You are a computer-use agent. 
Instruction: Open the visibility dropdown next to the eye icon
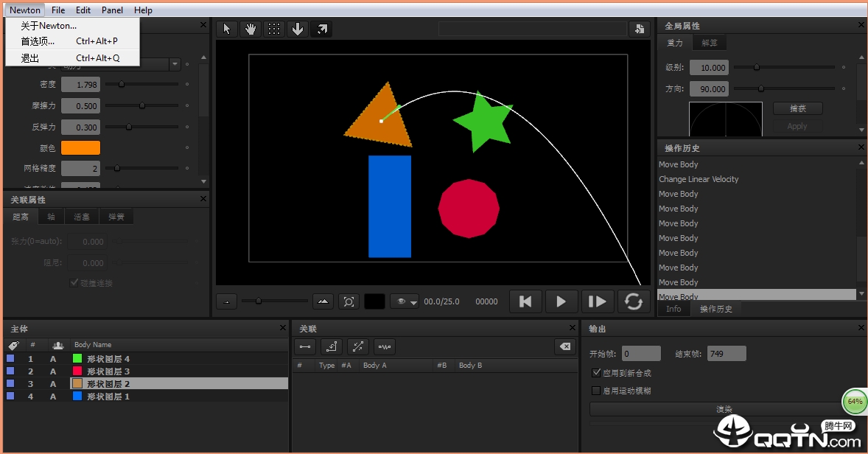415,301
